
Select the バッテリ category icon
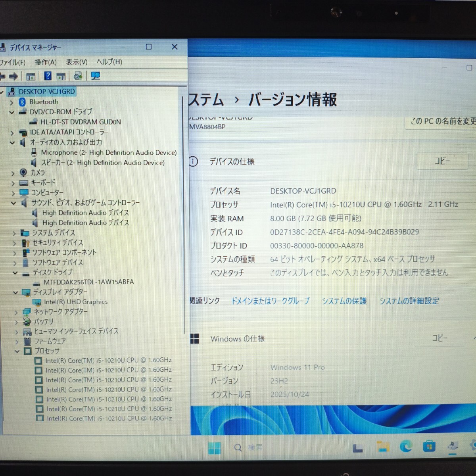27,321
